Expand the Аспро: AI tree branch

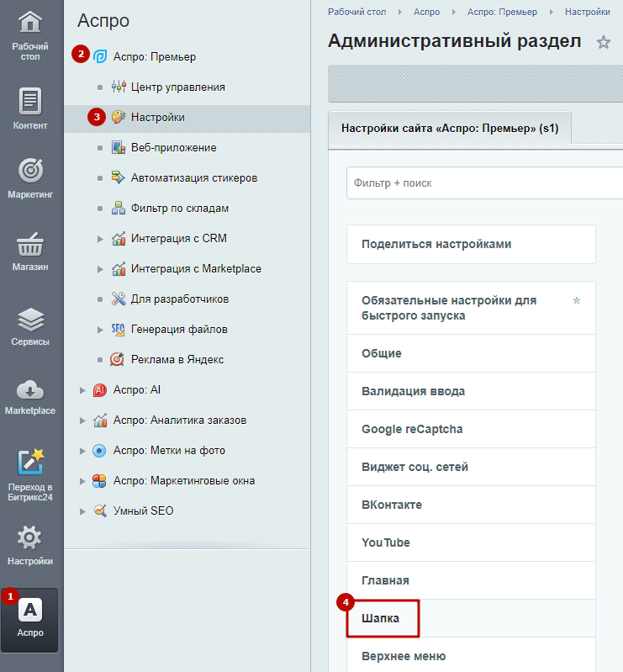(x=82, y=390)
